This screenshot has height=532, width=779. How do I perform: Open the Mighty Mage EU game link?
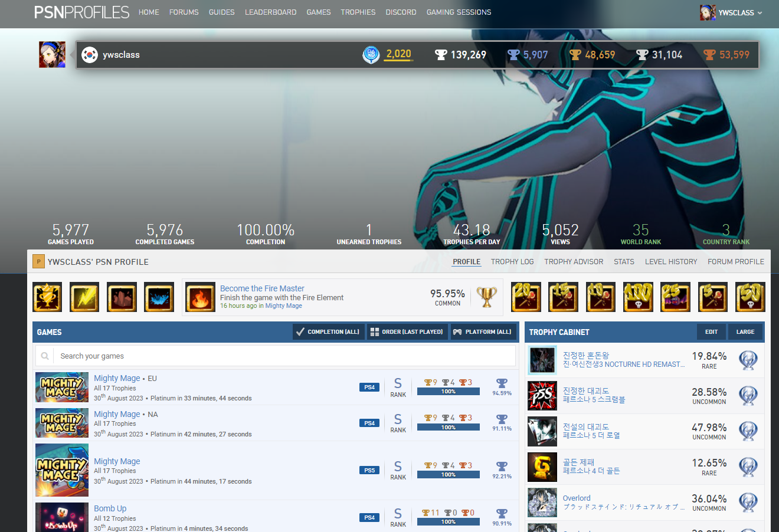[x=117, y=379]
